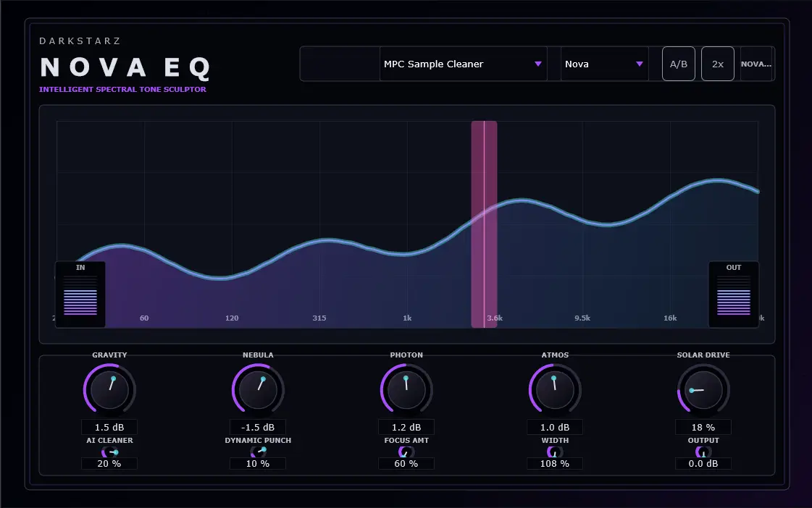The height and width of the screenshot is (508, 812).
Task: Click the SOLAR DRIVE label
Action: [703, 355]
